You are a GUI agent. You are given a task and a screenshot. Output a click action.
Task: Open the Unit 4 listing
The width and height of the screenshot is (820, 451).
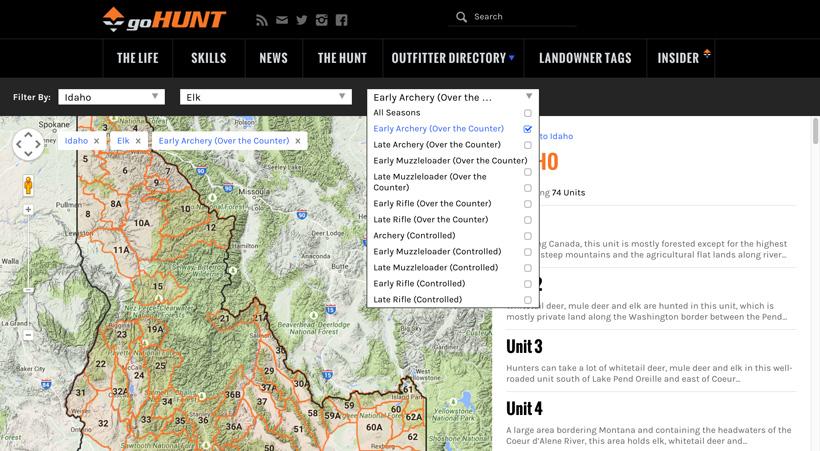pos(524,409)
